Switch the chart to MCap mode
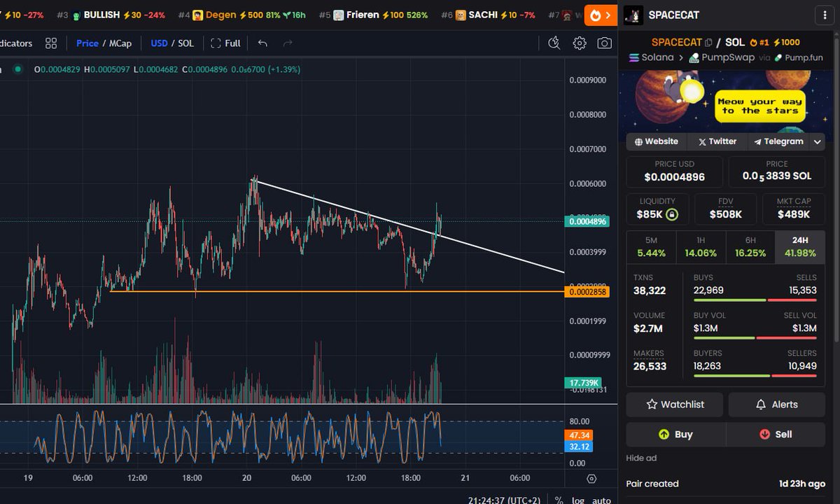 (x=120, y=43)
